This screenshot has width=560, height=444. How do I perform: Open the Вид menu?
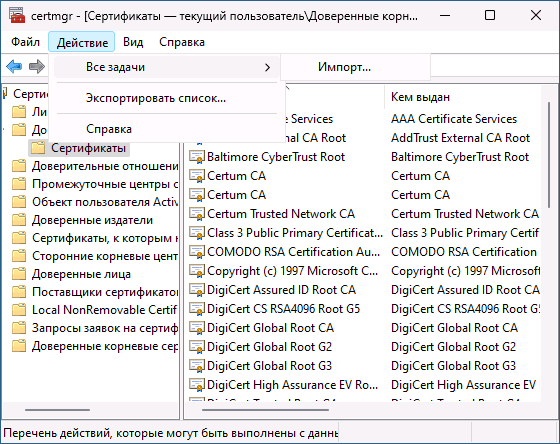point(133,42)
